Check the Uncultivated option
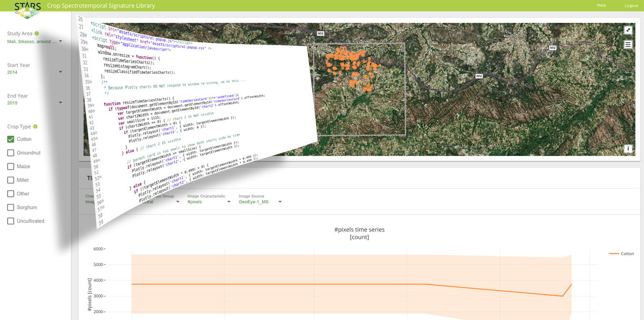The height and width of the screenshot is (320, 644). click(10, 221)
